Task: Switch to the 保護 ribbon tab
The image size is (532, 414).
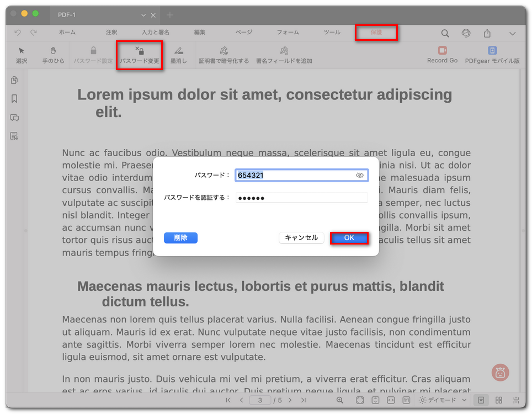Action: click(376, 33)
